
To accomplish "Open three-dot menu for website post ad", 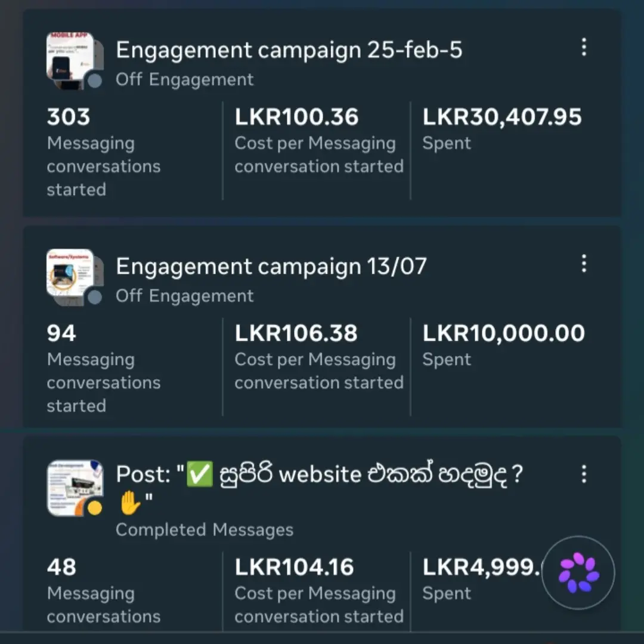I will (584, 474).
